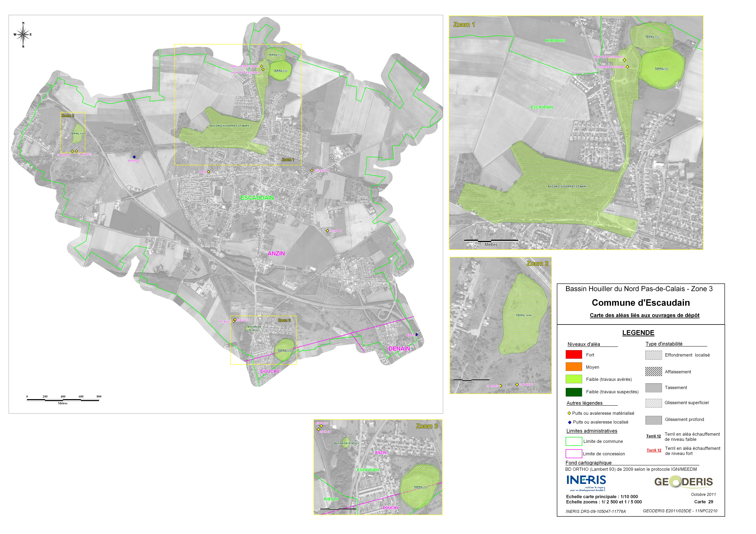
Task: Select ST MARK 1 diamond in Zoom 2 inset
Action: [x=501, y=386]
